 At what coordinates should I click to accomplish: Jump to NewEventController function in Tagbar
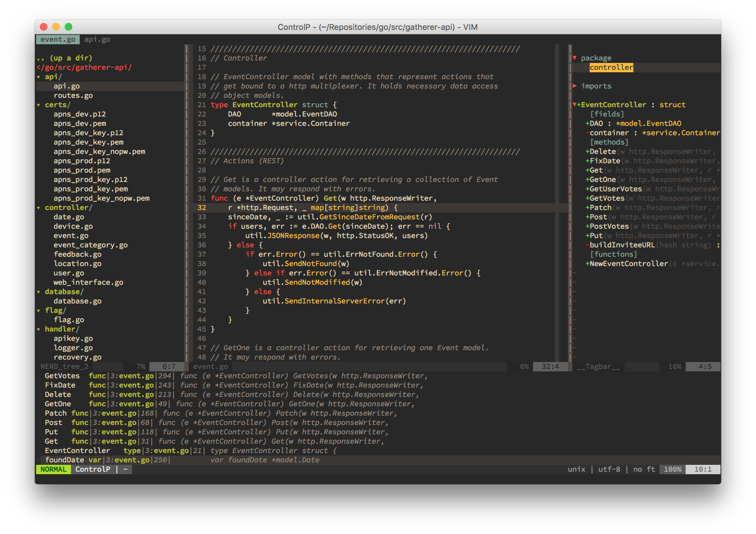click(629, 264)
